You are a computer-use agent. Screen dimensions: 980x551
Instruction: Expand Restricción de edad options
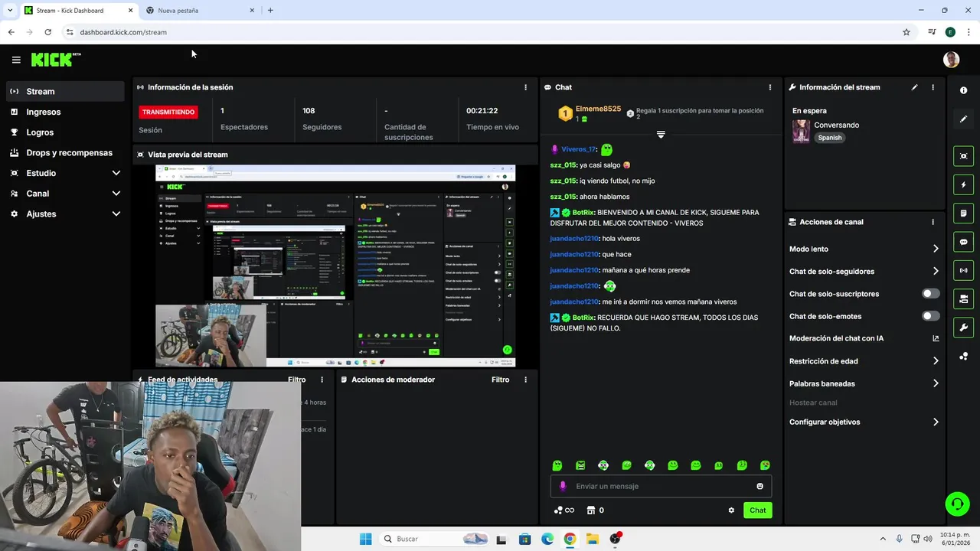tap(936, 361)
